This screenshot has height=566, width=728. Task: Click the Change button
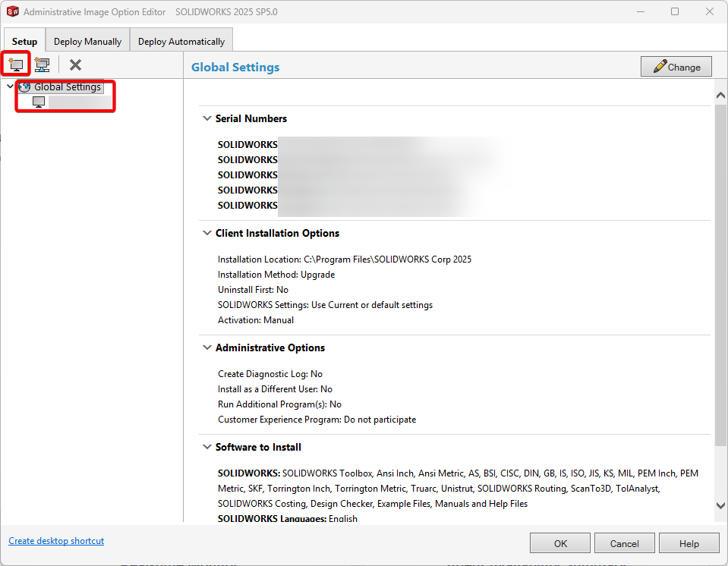point(676,66)
